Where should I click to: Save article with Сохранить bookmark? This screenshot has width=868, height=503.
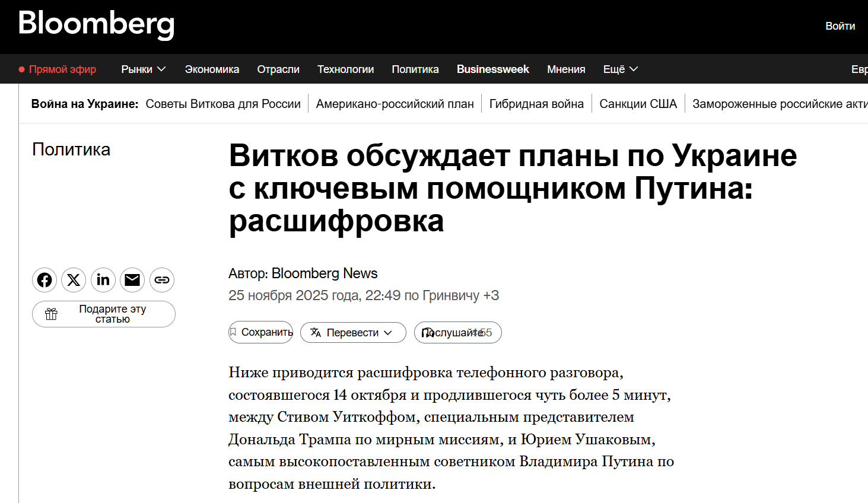pos(261,332)
